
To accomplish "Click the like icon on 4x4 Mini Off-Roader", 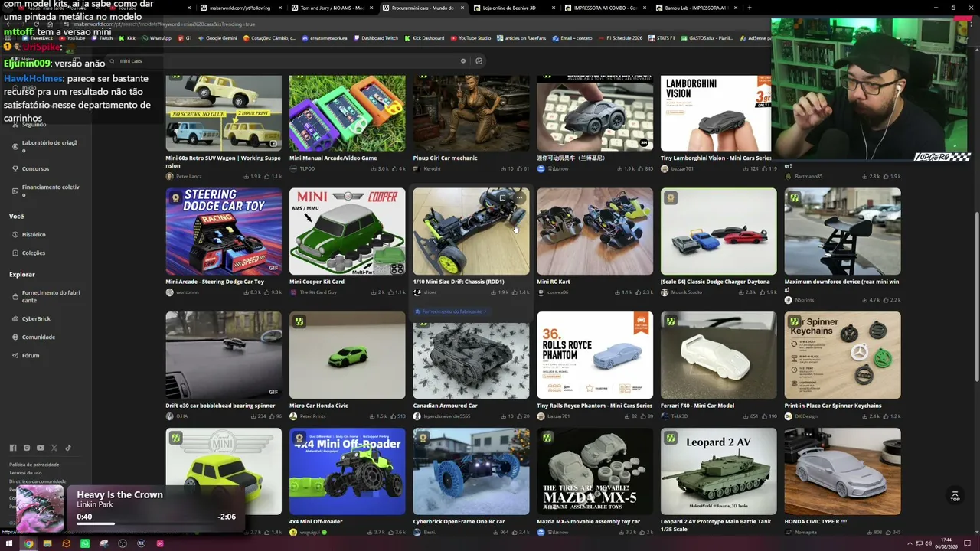I will [391, 533].
